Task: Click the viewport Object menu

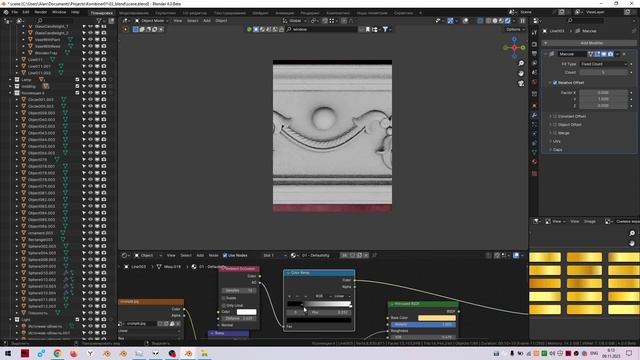Action: tap(221, 20)
